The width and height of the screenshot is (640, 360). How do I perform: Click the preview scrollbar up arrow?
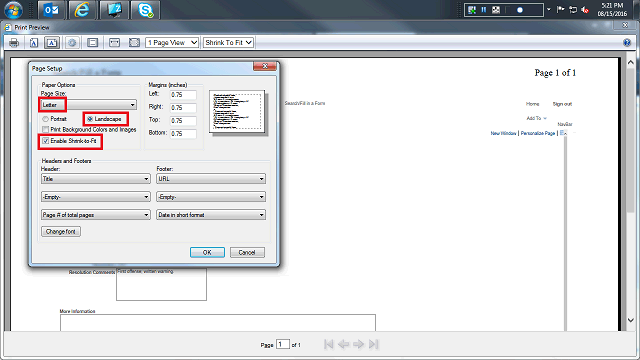point(631,62)
